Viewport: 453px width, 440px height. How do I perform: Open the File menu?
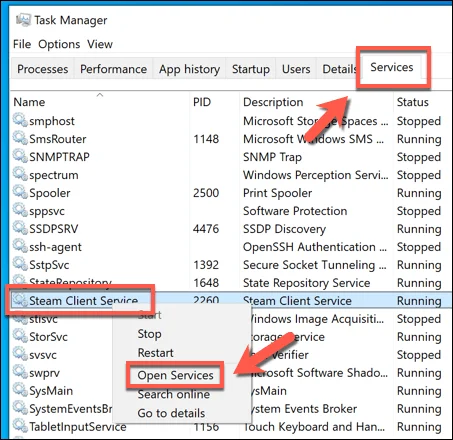tap(22, 44)
